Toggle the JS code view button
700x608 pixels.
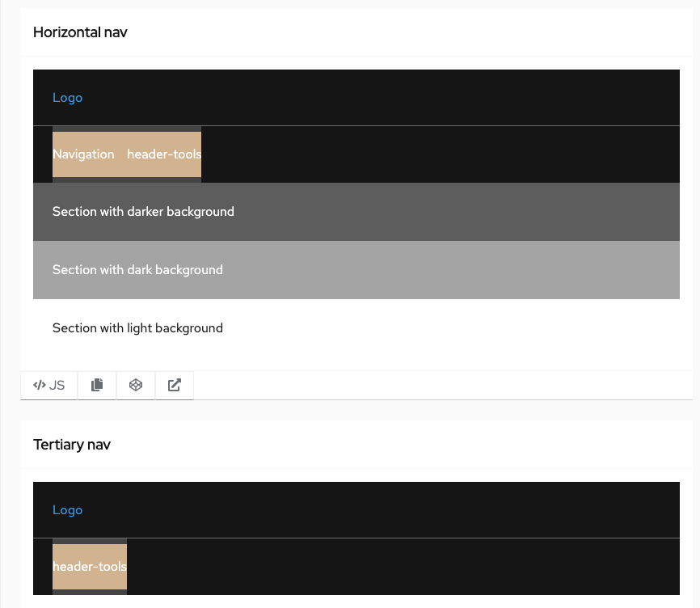49,385
